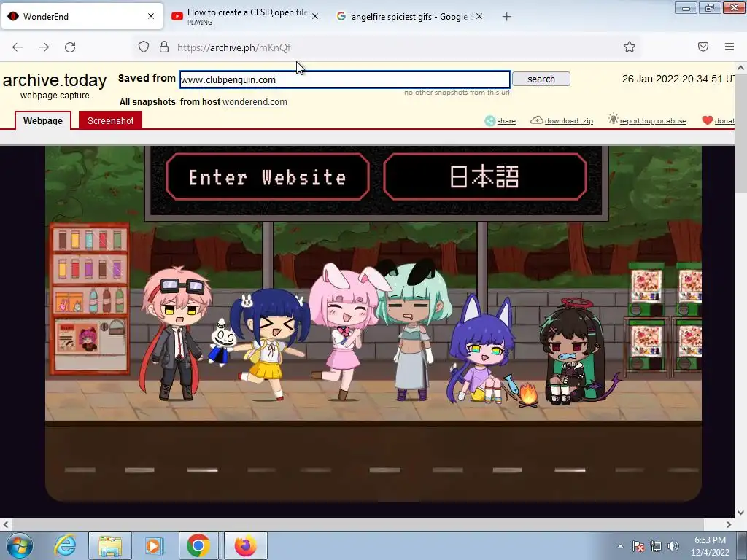Click the horizontal scrollbar left arrow
The image size is (747, 560).
pyautogui.click(x=6, y=524)
